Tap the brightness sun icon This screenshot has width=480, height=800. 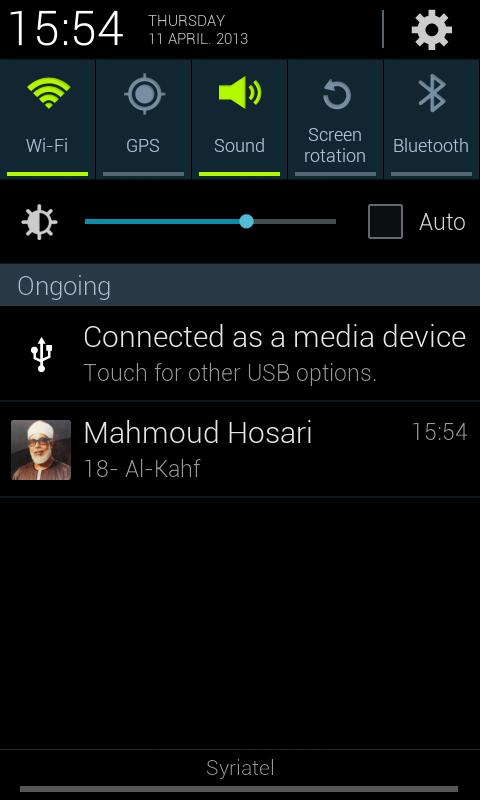click(39, 222)
